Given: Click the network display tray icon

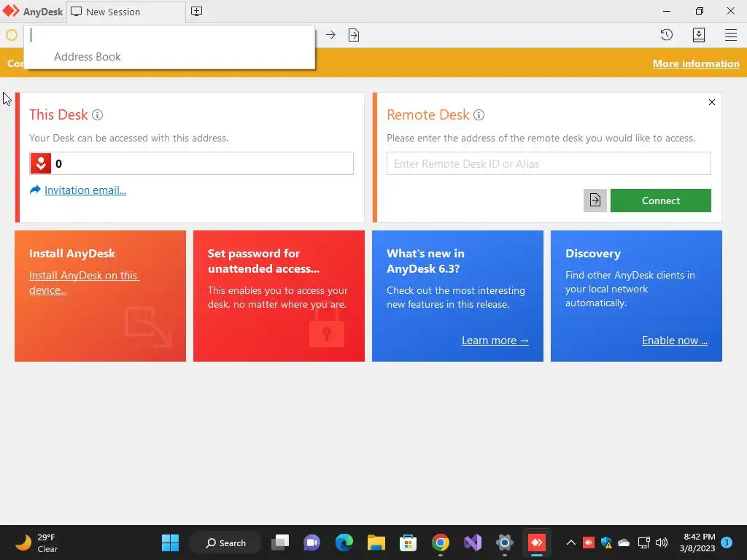Looking at the screenshot, I should point(643,542).
